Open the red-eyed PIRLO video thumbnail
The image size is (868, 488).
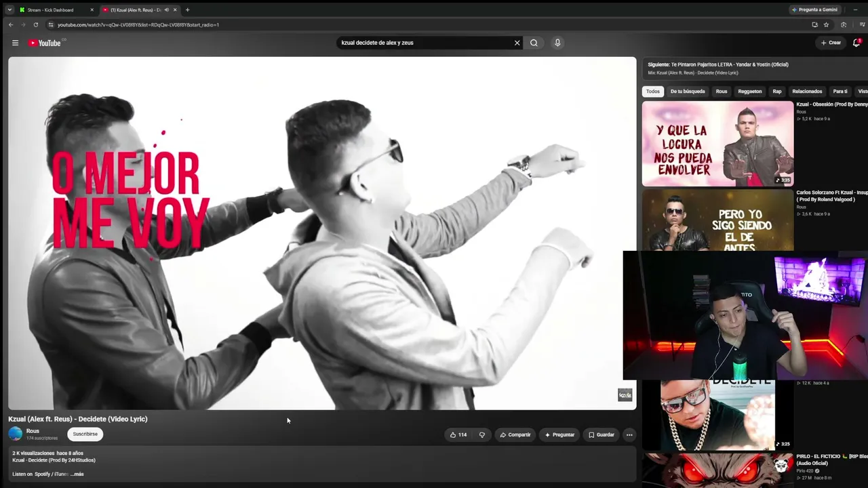click(x=717, y=470)
